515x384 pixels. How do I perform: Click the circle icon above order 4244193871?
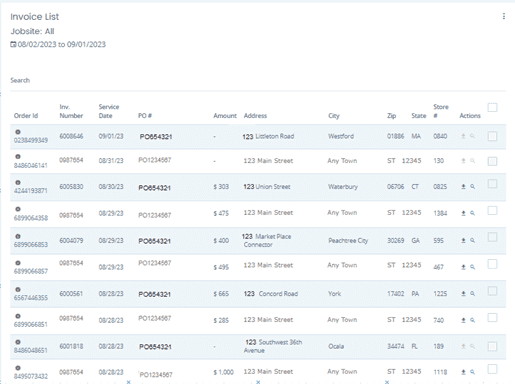coord(18,183)
